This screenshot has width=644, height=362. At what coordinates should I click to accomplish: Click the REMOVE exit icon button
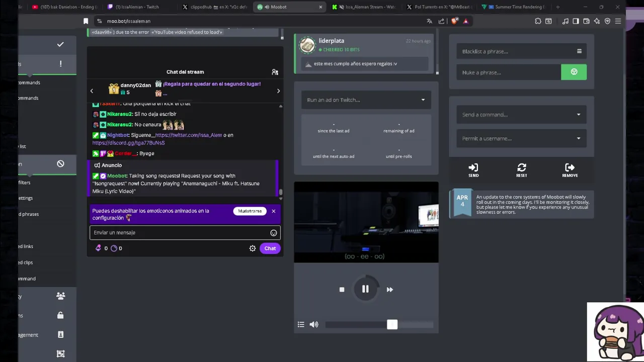pyautogui.click(x=570, y=170)
